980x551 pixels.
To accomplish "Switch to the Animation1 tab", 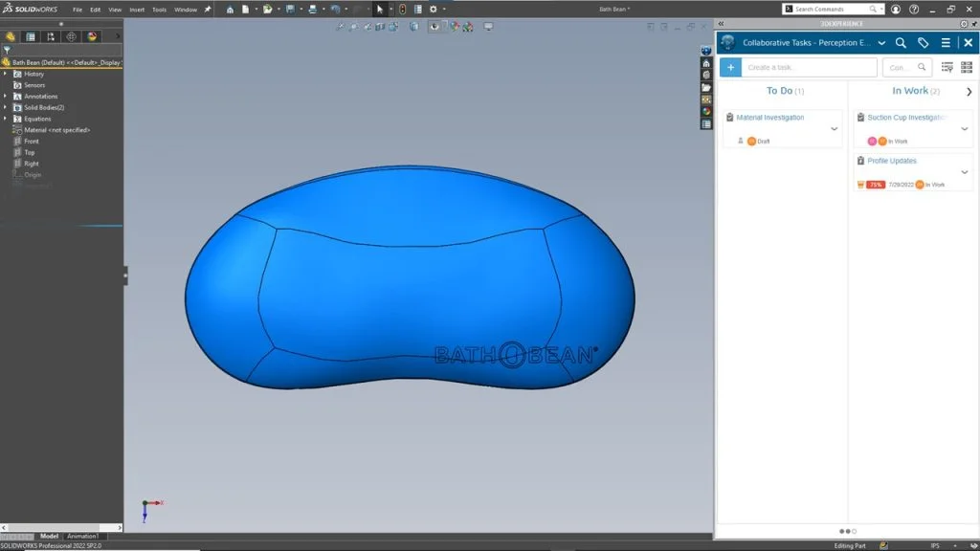I will [x=81, y=537].
